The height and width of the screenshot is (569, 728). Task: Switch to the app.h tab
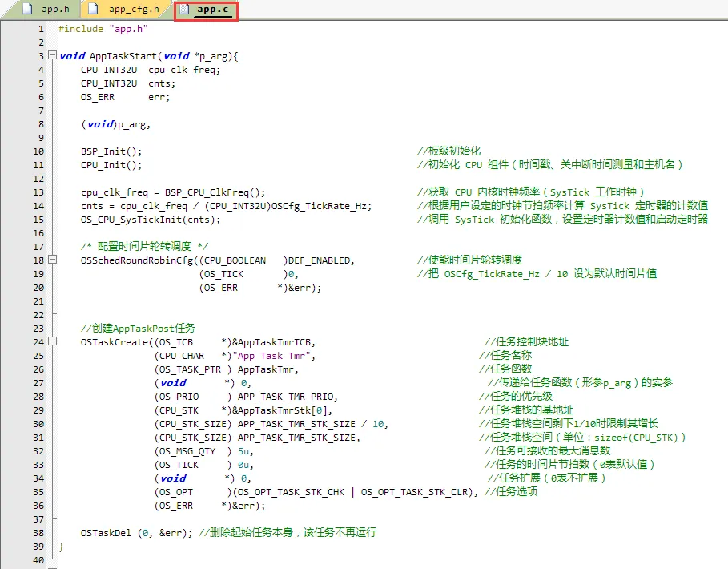click(54, 10)
